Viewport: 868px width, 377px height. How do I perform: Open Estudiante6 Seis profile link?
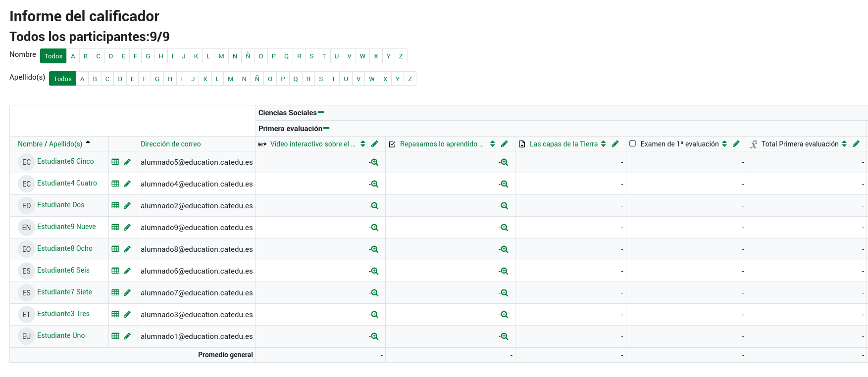(x=63, y=270)
